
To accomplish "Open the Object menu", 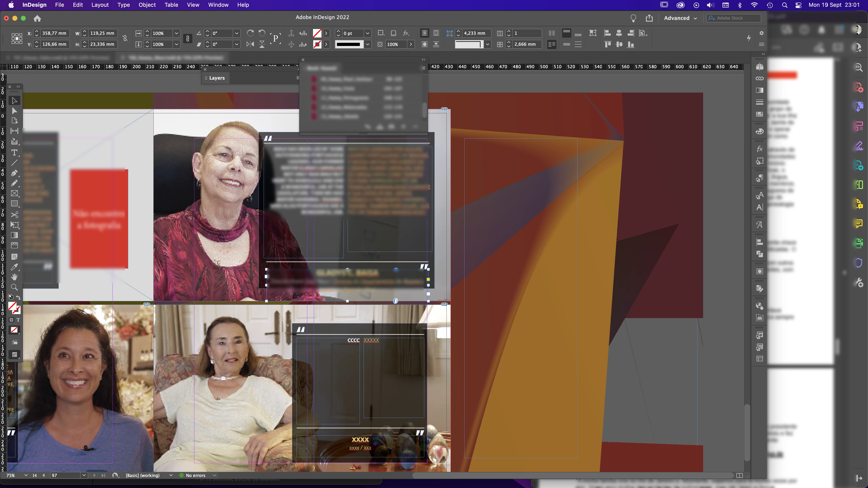I will [147, 5].
